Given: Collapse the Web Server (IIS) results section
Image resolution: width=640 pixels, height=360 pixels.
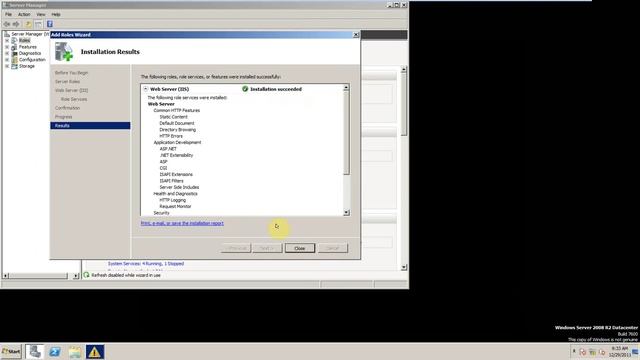Looking at the screenshot, I should (145, 89).
